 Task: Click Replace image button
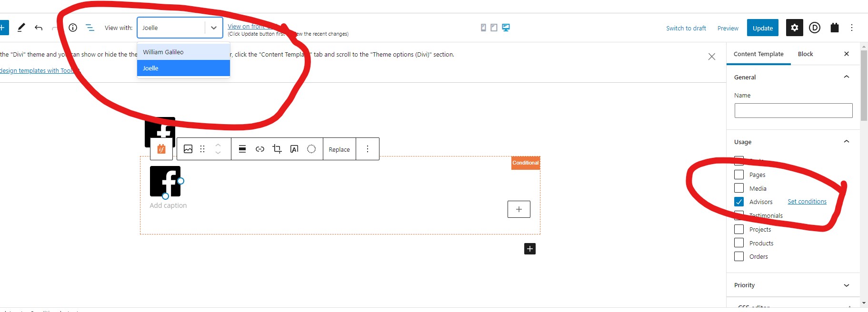tap(339, 149)
